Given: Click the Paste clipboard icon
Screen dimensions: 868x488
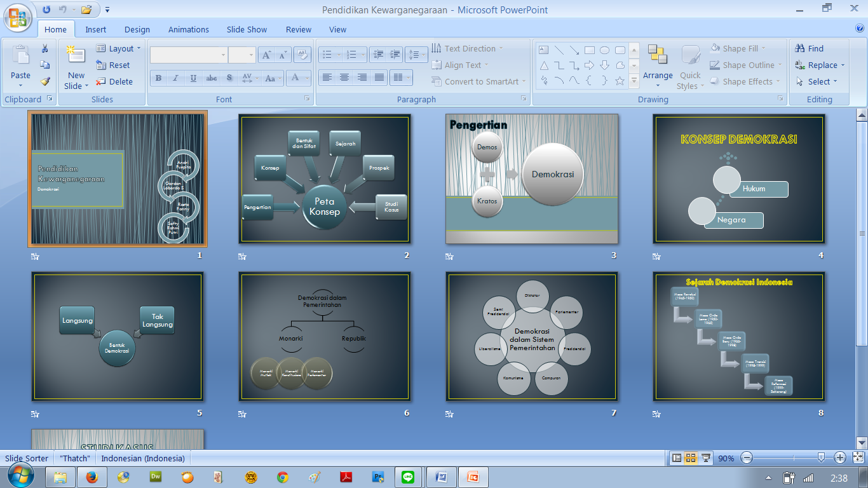Looking at the screenshot, I should pos(20,56).
